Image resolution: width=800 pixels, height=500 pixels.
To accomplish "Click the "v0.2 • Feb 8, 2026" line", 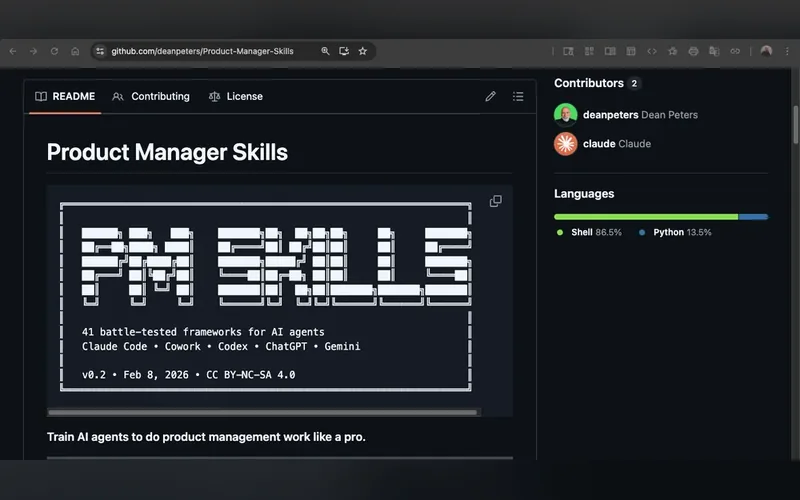I will (x=188, y=375).
